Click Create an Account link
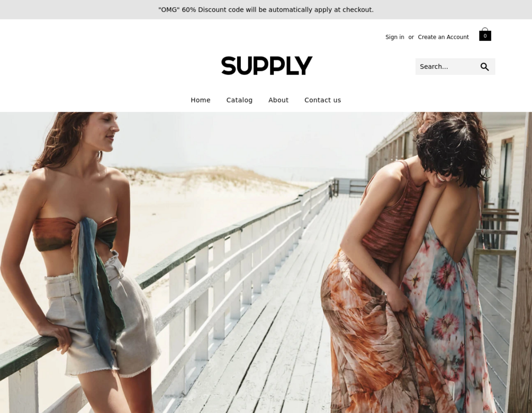The height and width of the screenshot is (413, 532). click(443, 37)
